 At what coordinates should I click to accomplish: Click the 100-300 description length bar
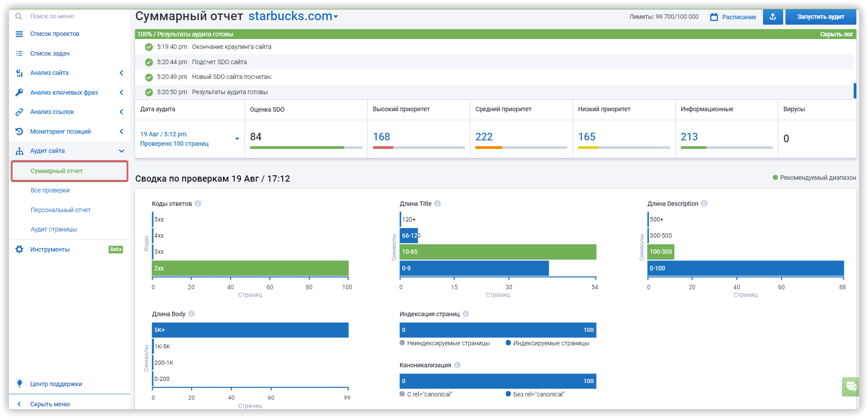coord(661,252)
